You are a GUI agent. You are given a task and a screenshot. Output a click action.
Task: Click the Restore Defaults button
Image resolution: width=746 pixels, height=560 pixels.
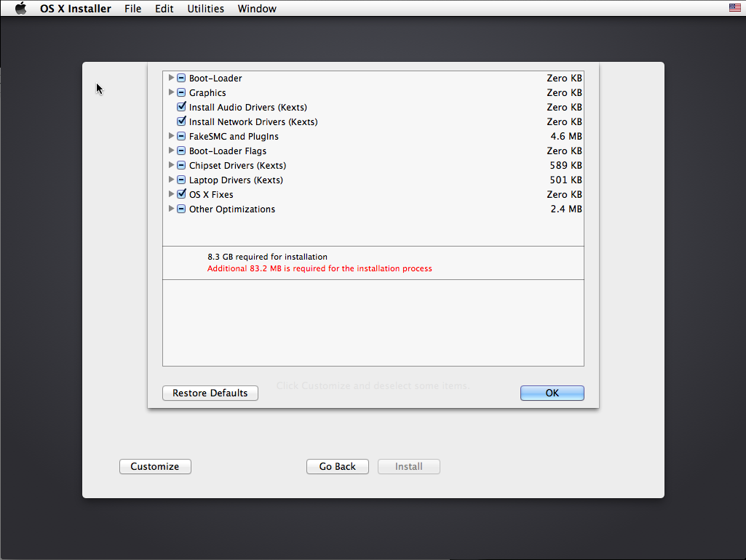pos(210,393)
